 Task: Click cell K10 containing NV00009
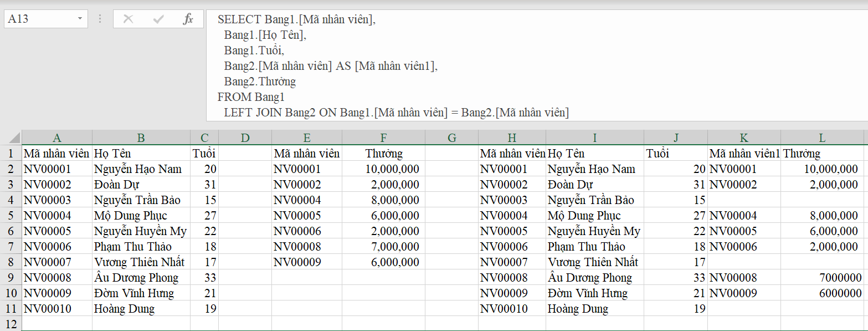(744, 293)
